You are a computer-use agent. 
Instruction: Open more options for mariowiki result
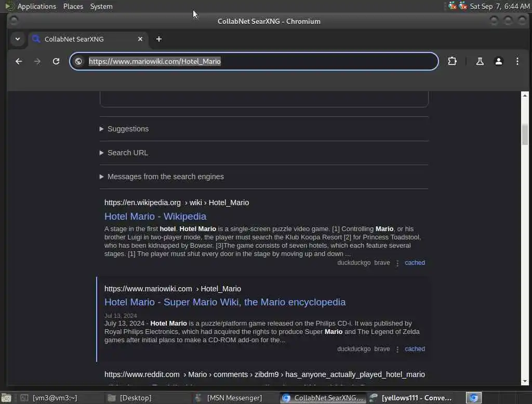tap(397, 349)
